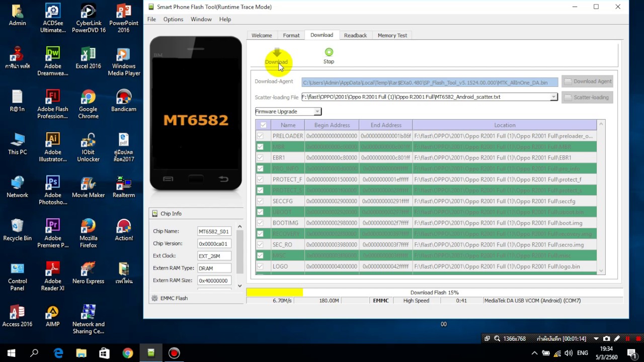Toggle SEC_RO row checkbox
Image resolution: width=644 pixels, height=362 pixels.
260,244
